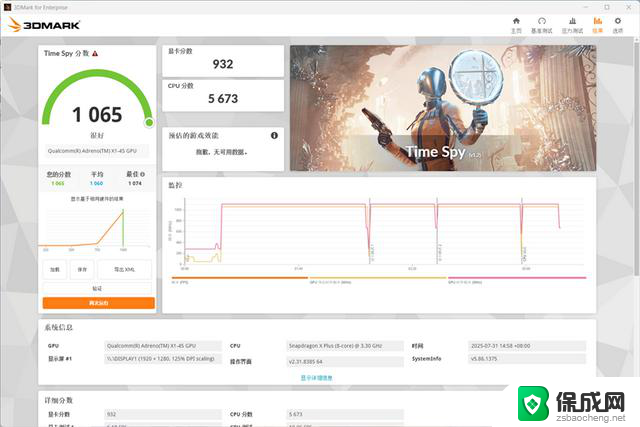Click the interface version v2.31.8385 64

point(345,362)
